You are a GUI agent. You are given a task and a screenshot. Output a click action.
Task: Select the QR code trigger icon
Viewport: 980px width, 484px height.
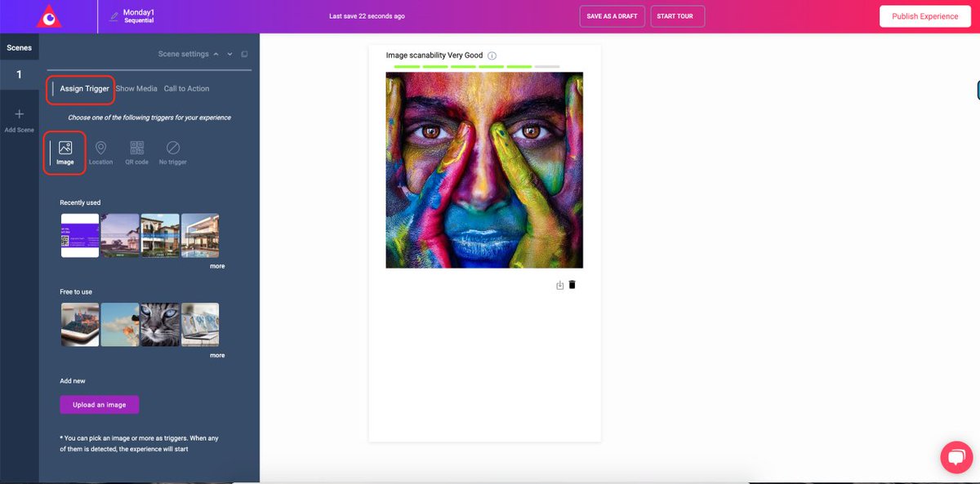(136, 148)
